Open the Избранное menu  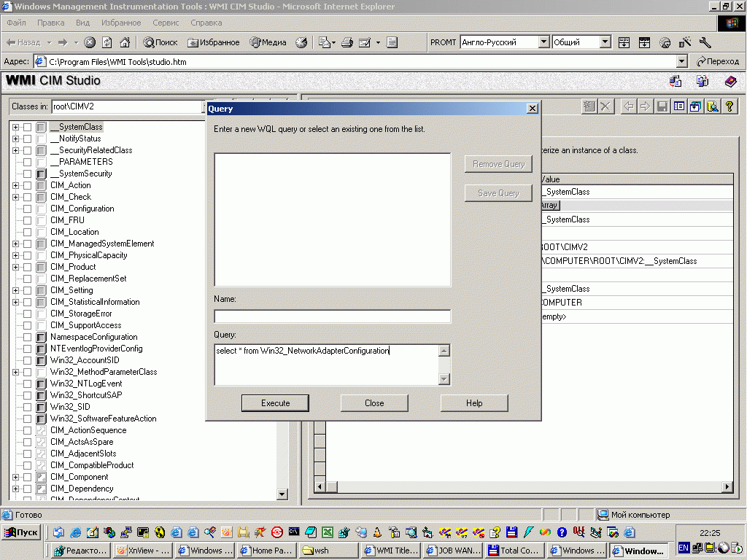(121, 23)
